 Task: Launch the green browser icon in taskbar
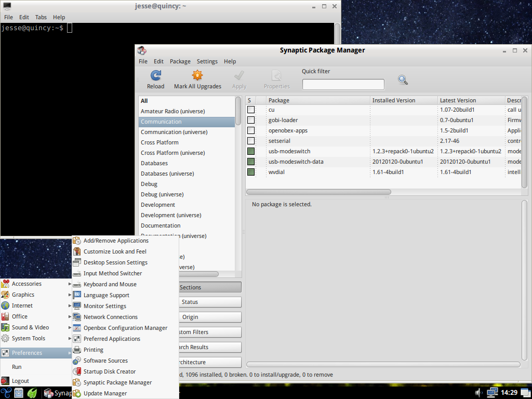tap(32, 393)
